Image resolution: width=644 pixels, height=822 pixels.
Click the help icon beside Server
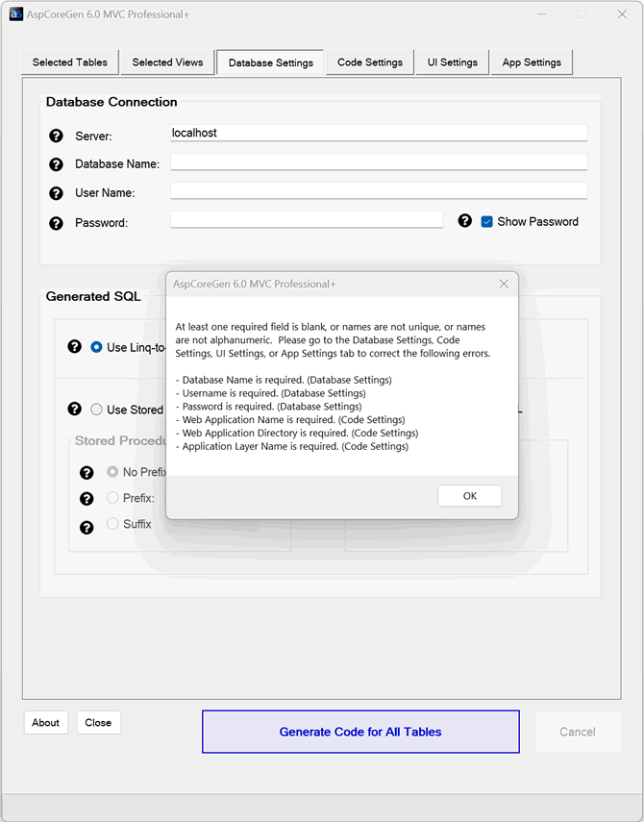(x=56, y=137)
